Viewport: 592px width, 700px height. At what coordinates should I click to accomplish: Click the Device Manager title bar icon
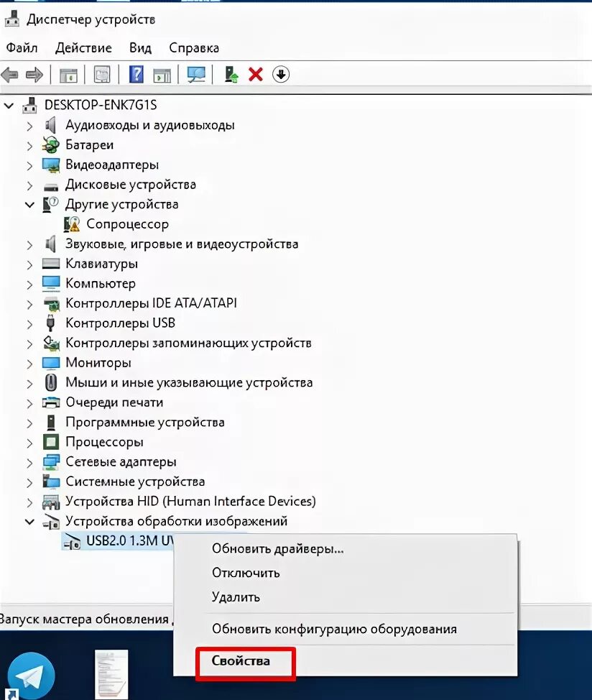pyautogui.click(x=12, y=18)
